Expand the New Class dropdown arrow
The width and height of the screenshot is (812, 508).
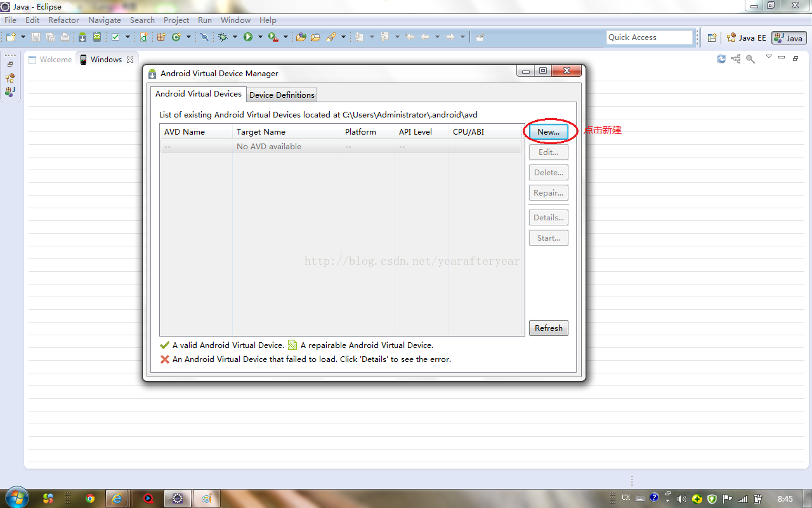188,37
